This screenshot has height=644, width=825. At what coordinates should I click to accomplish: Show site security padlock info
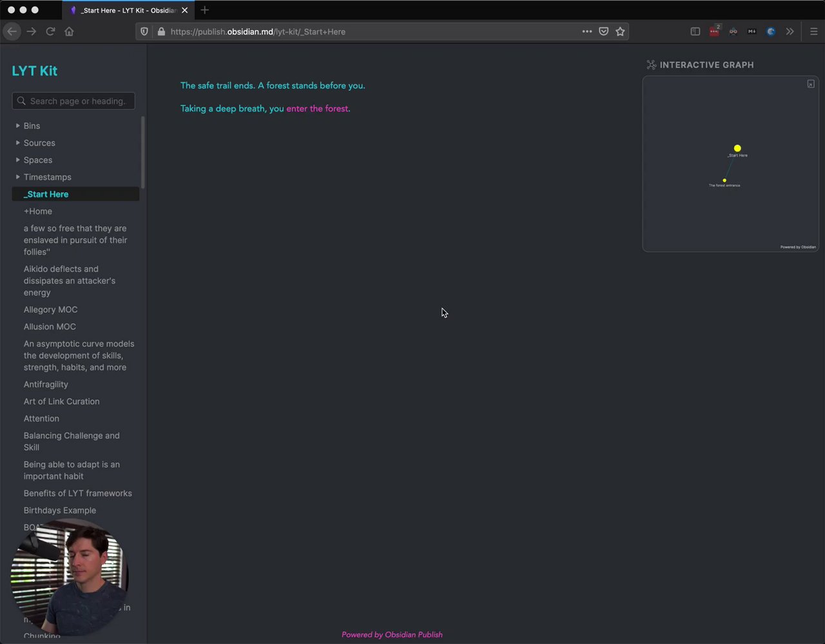[x=161, y=32]
